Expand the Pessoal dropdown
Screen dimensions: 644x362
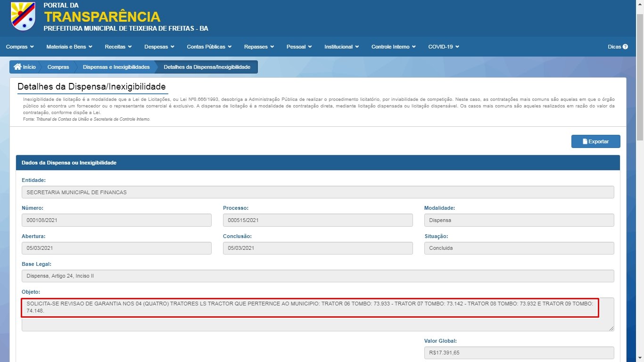click(x=299, y=47)
